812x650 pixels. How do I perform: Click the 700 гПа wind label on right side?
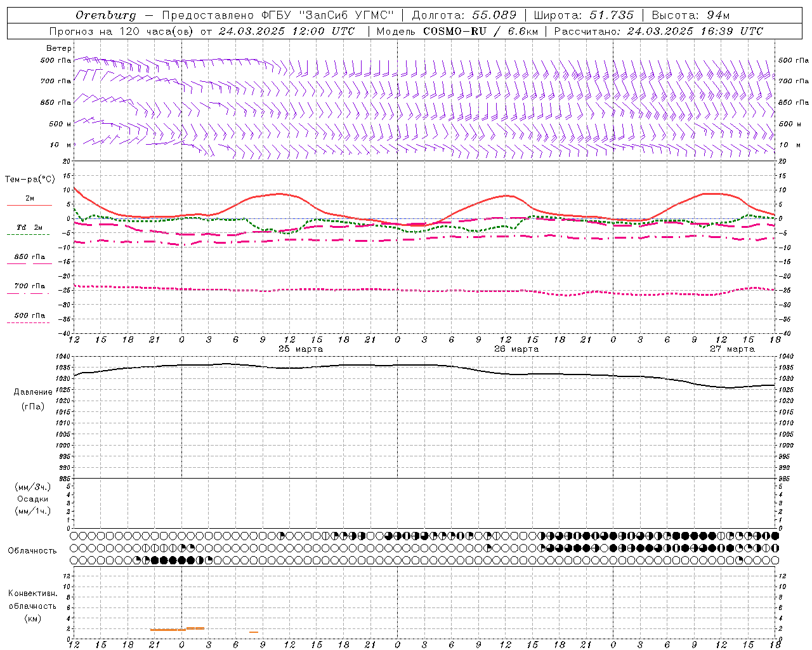794,81
